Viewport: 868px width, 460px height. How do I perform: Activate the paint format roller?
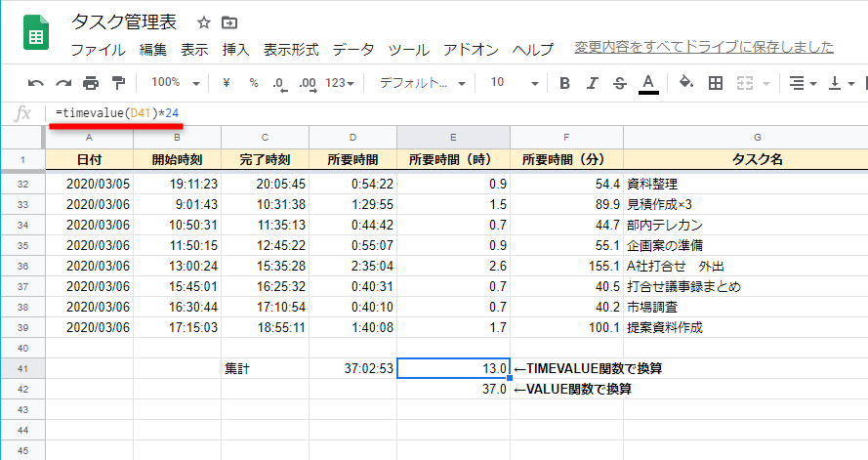click(x=118, y=84)
